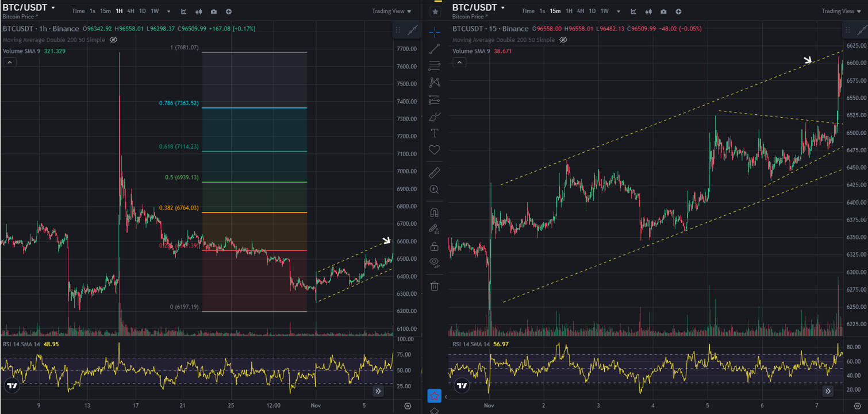Open right chart settings gear
Image resolution: width=868 pixels, height=414 pixels.
pyautogui.click(x=857, y=406)
